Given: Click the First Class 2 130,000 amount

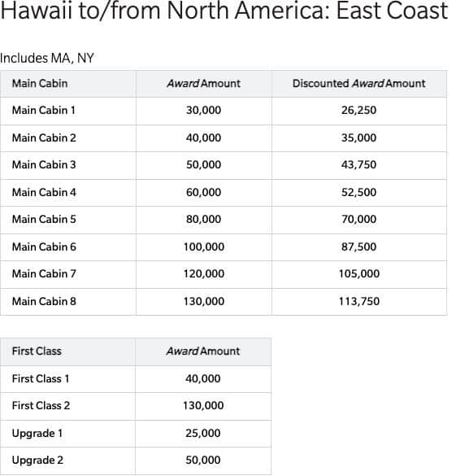Looking at the screenshot, I should coord(203,405).
